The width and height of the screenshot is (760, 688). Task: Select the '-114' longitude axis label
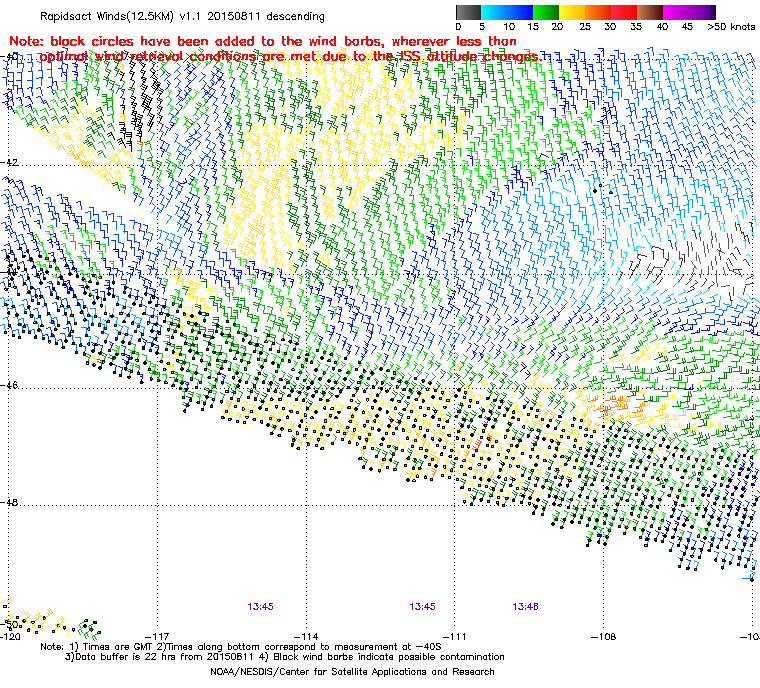click(x=306, y=637)
